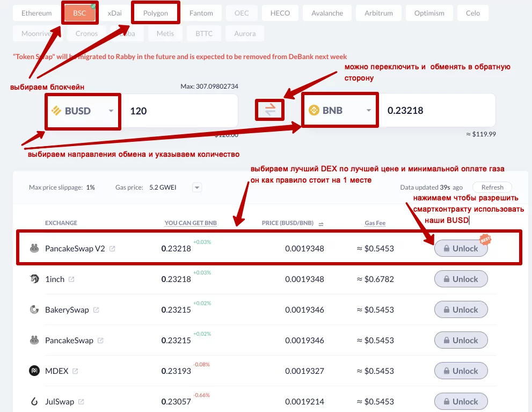
Task: Open JulSwap external link icon
Action: pos(81,402)
